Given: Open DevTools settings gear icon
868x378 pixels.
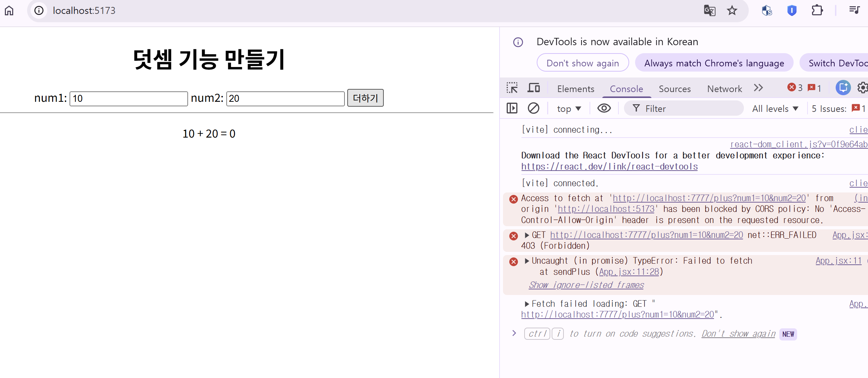Looking at the screenshot, I should pos(862,88).
